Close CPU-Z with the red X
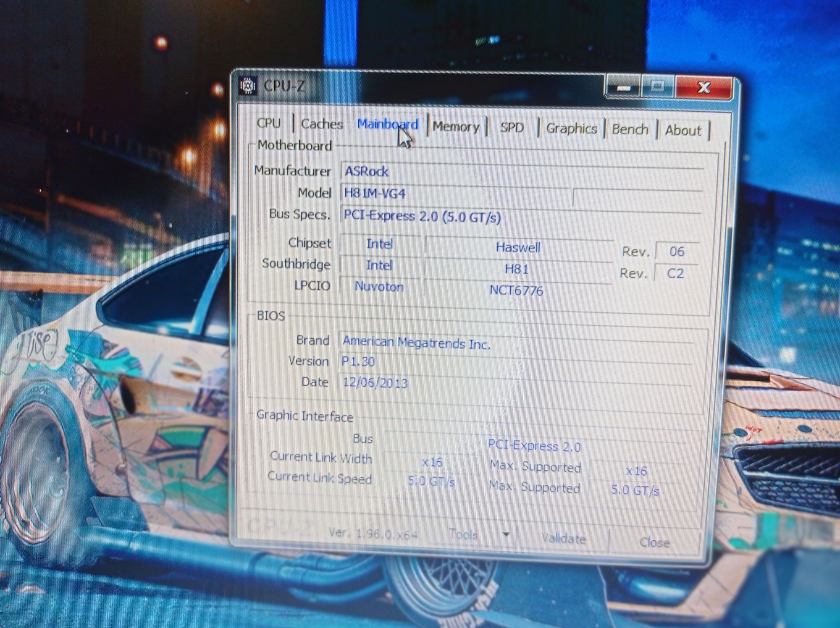The height and width of the screenshot is (628, 840). click(704, 88)
